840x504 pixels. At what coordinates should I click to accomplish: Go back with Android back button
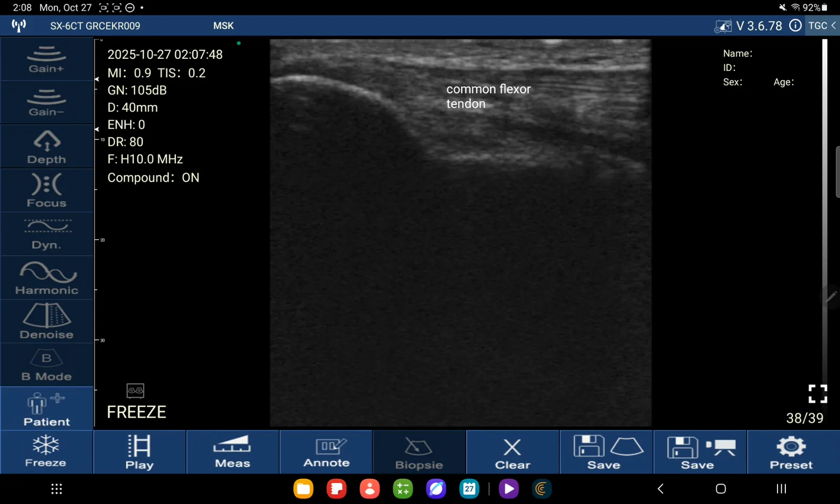click(x=660, y=489)
